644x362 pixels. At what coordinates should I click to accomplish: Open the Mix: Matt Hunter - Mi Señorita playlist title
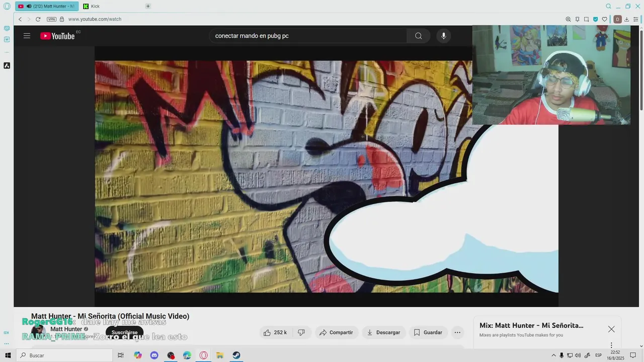pos(531,325)
